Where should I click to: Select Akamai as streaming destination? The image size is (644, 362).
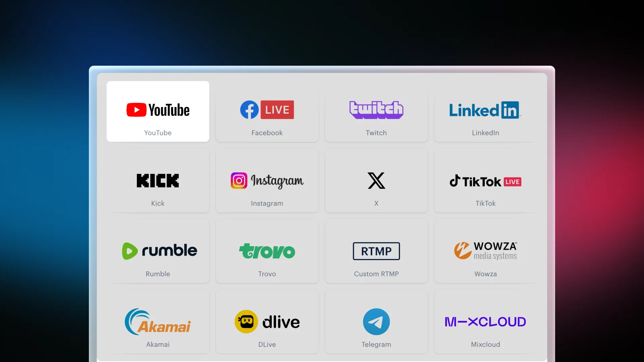pos(158,322)
